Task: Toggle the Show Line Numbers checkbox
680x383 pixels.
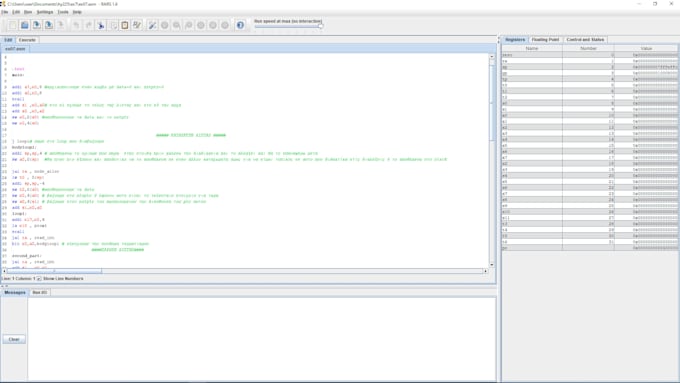Action: pos(39,278)
